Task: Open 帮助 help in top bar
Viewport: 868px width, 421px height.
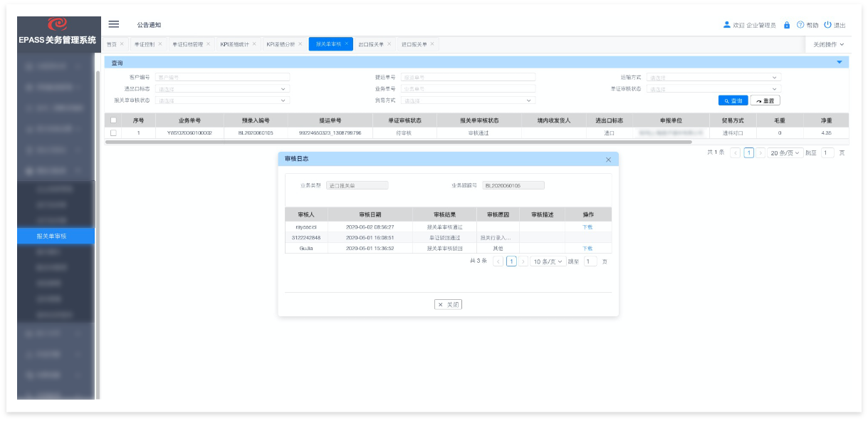Action: point(807,25)
